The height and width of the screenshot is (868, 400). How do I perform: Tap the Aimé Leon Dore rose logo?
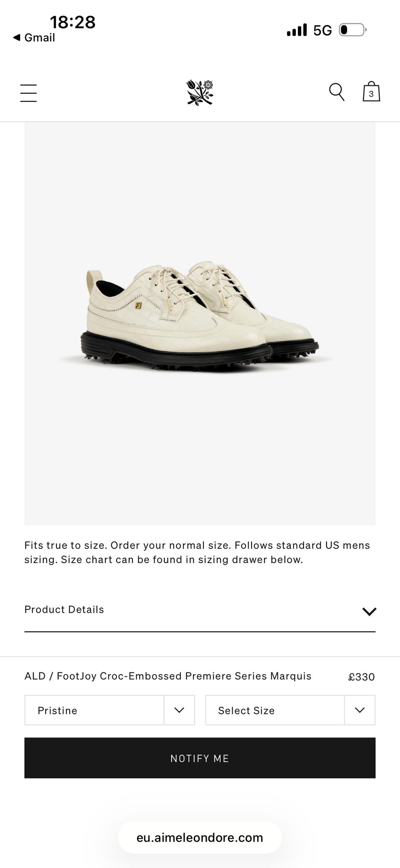pyautogui.click(x=200, y=92)
